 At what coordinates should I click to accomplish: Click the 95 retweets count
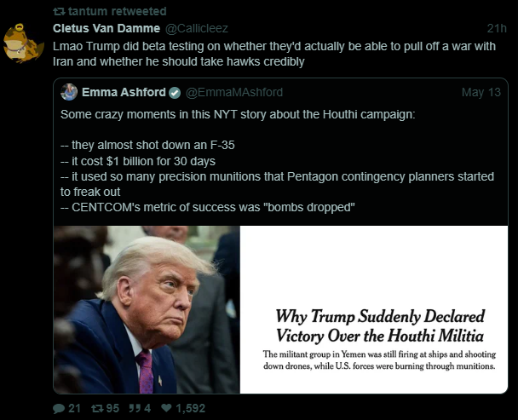112,408
